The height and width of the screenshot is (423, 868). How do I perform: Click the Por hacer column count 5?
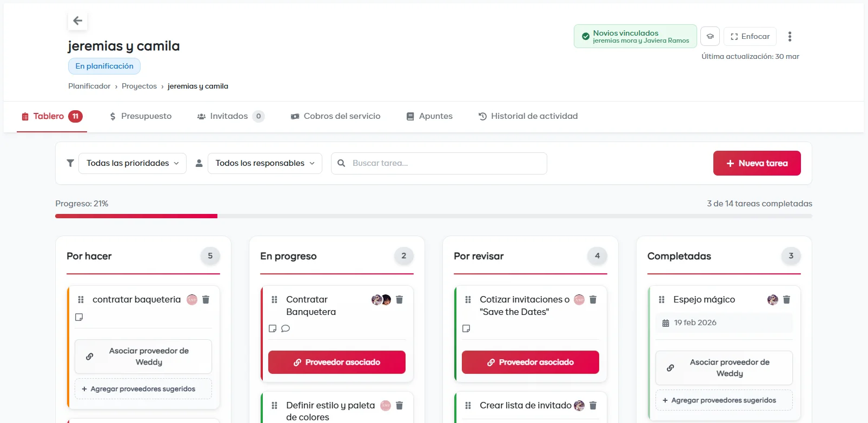pos(210,256)
